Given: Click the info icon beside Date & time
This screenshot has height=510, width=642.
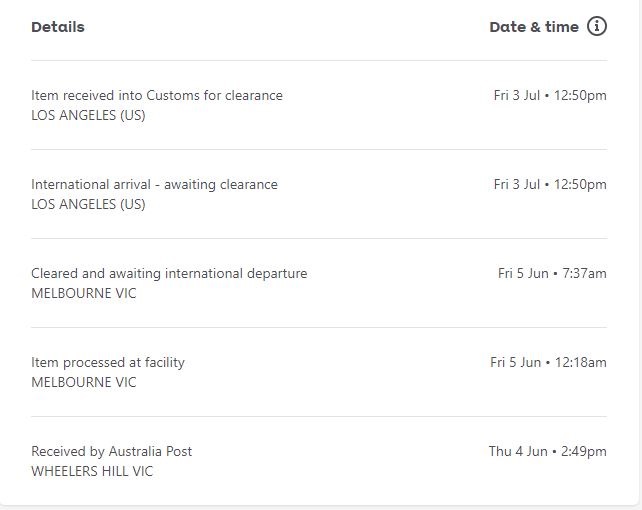Looking at the screenshot, I should point(597,27).
